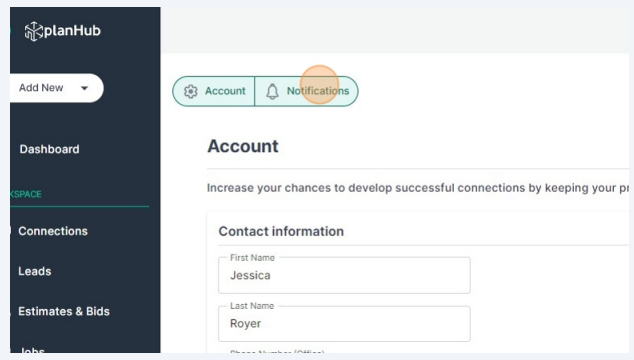The height and width of the screenshot is (360, 634).
Task: Open the Jobs sidebar item
Action: [32, 350]
